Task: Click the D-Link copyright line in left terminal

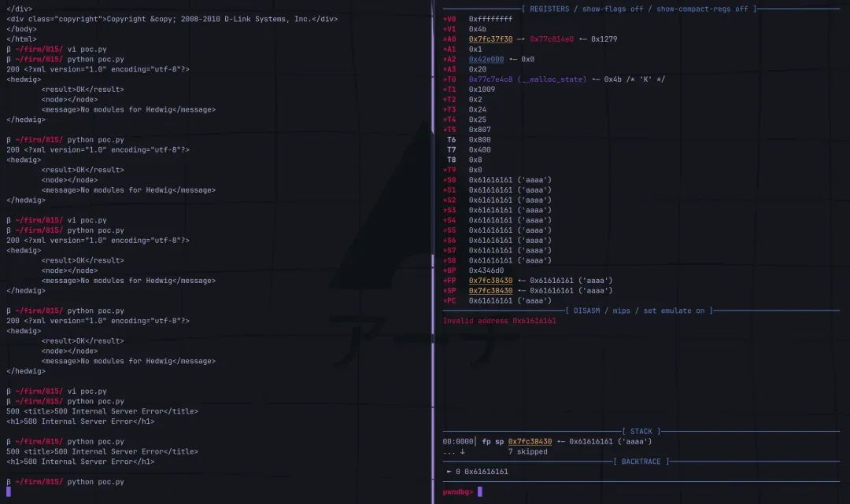Action: [x=172, y=19]
